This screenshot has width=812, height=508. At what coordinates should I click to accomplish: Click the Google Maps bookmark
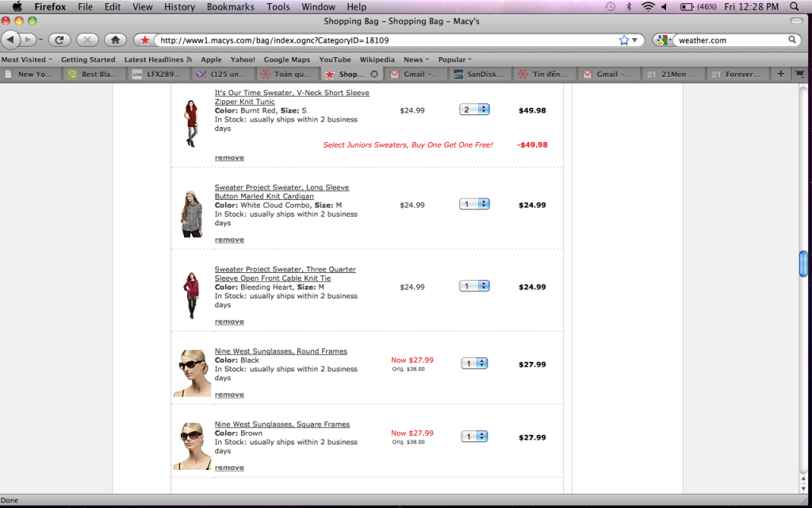click(x=286, y=60)
